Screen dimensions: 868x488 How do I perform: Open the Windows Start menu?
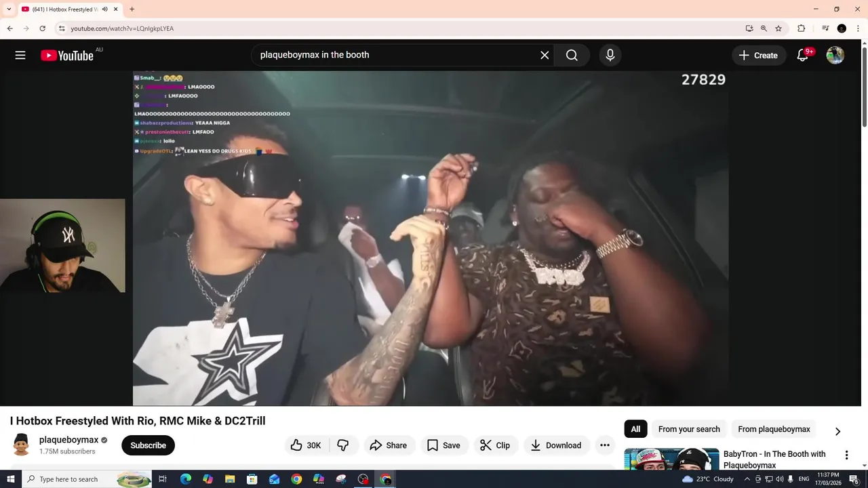10,479
